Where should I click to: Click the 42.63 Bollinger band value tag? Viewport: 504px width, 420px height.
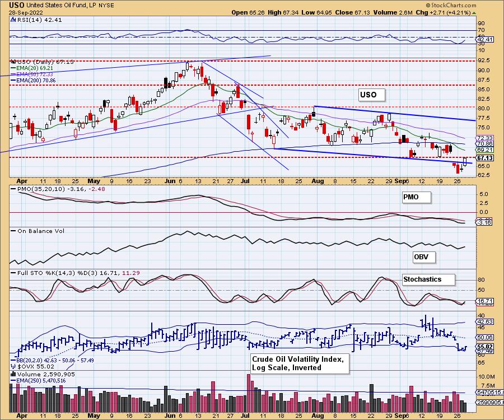(485, 321)
